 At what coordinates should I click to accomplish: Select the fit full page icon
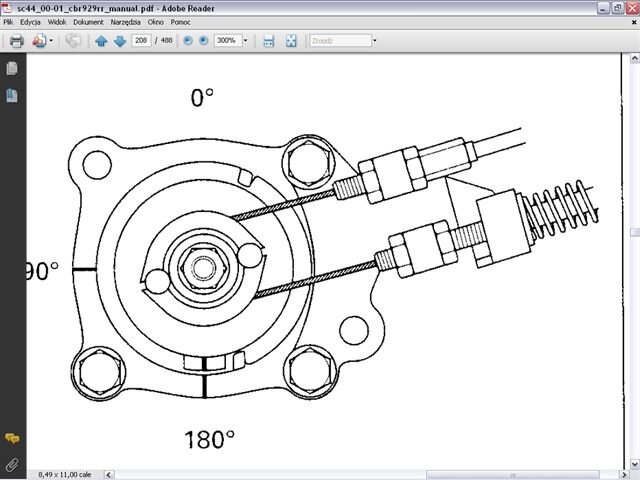click(291, 41)
